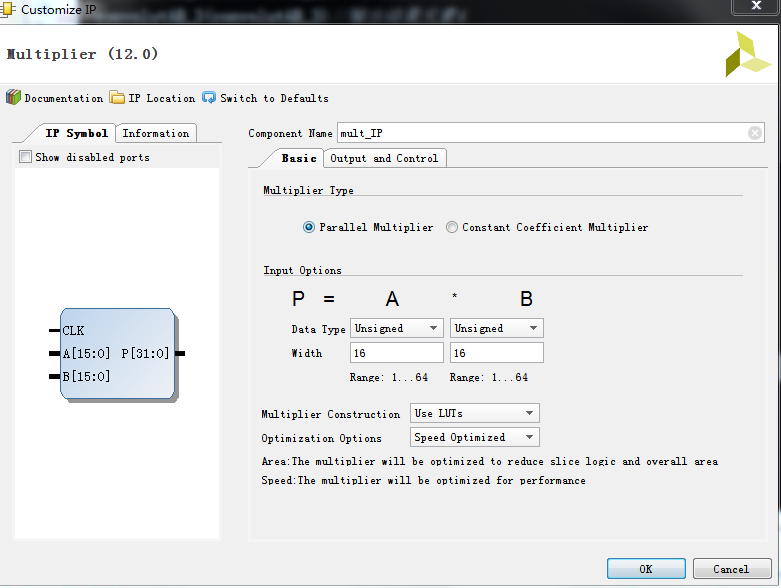781x588 pixels.
Task: Click the IP symbol block diagram
Action: (118, 353)
